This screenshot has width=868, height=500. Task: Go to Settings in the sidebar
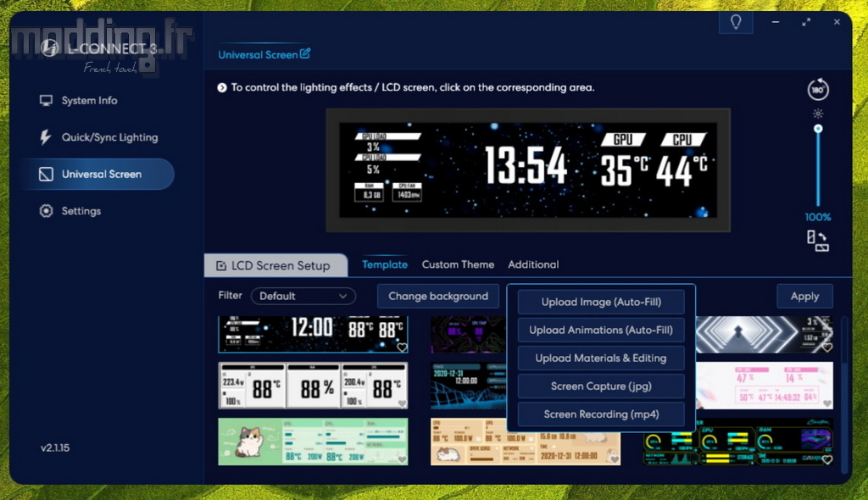(x=81, y=211)
